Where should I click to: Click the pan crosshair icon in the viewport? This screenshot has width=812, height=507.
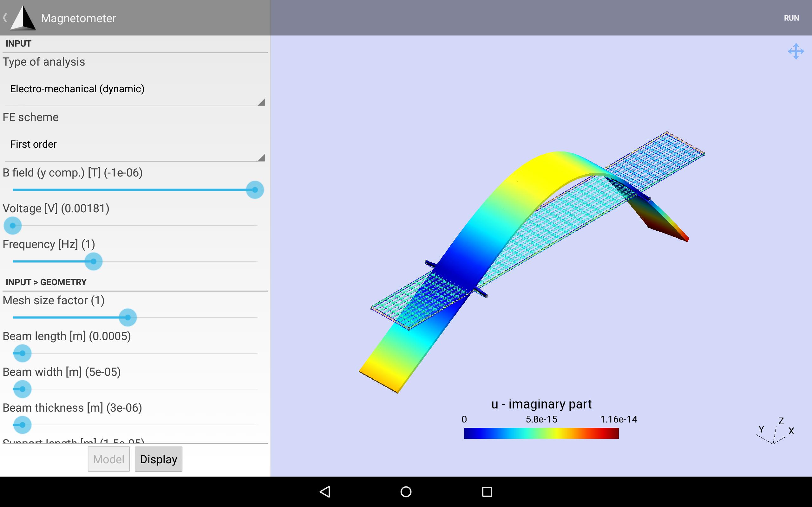[x=796, y=51]
